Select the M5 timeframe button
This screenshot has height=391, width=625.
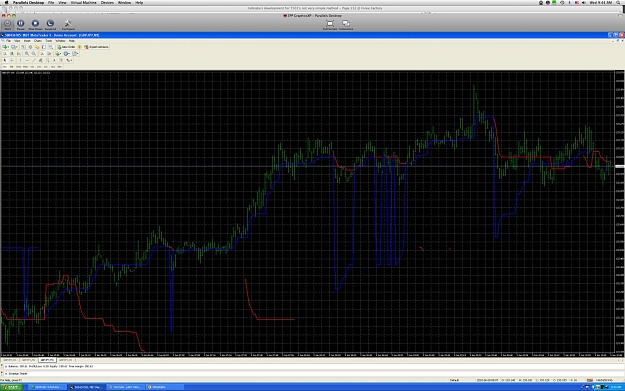point(12,67)
